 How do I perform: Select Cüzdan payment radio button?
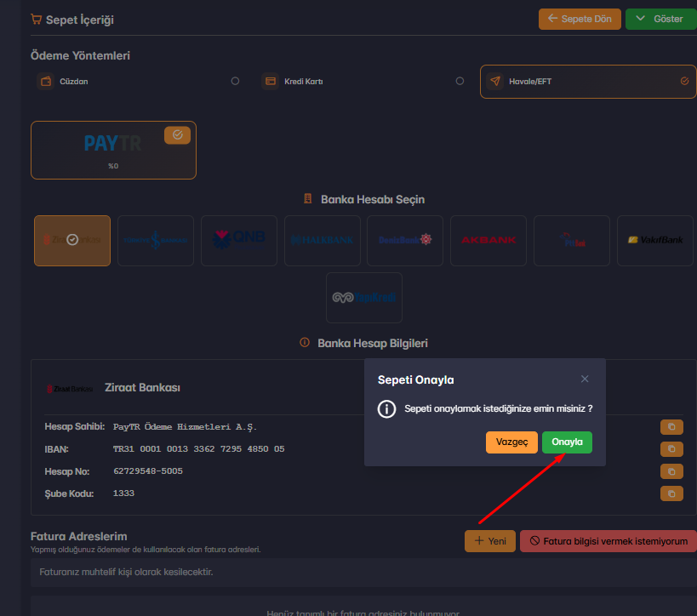click(x=235, y=81)
